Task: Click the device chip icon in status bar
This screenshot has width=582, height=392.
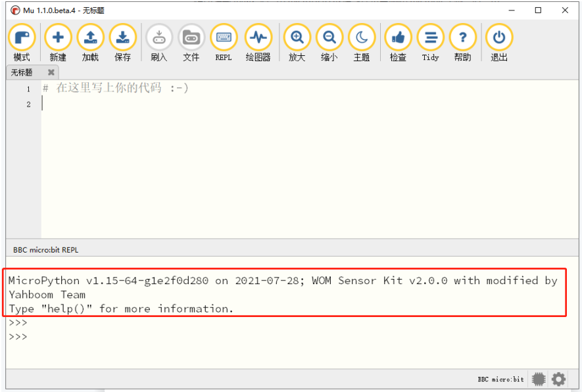Action: [538, 379]
